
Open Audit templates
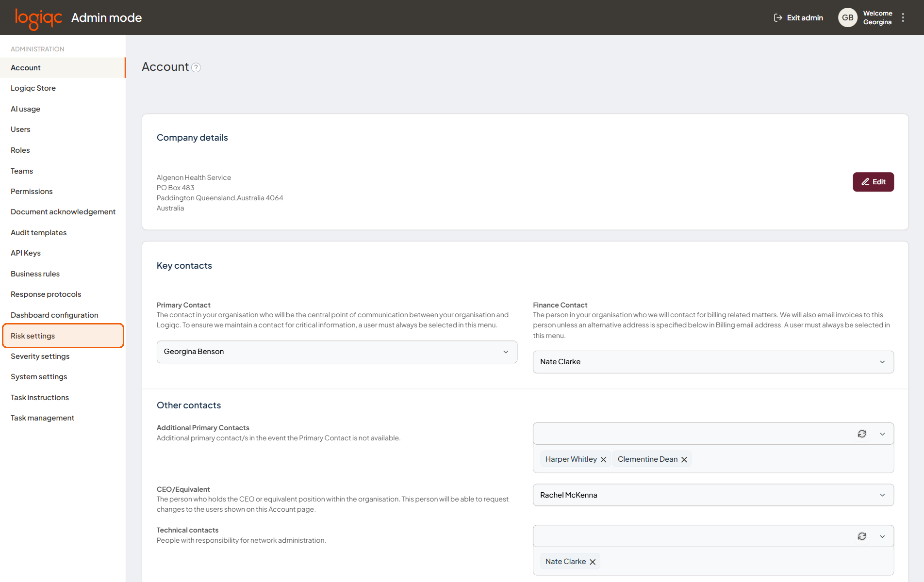point(63,232)
